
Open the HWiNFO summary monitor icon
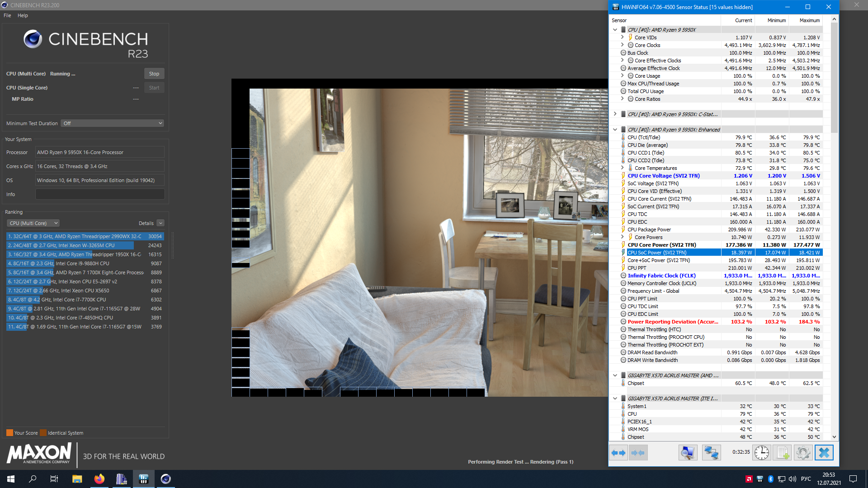coord(688,452)
